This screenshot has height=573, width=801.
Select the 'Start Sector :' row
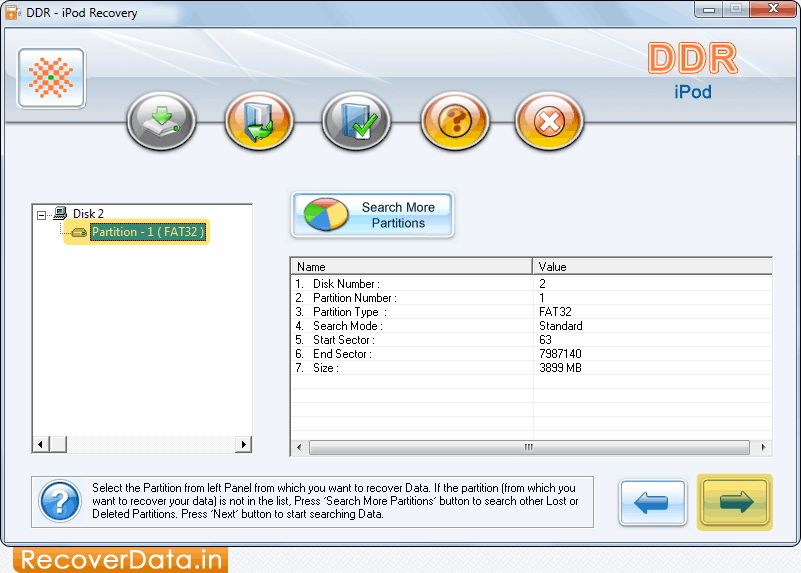click(x=531, y=340)
